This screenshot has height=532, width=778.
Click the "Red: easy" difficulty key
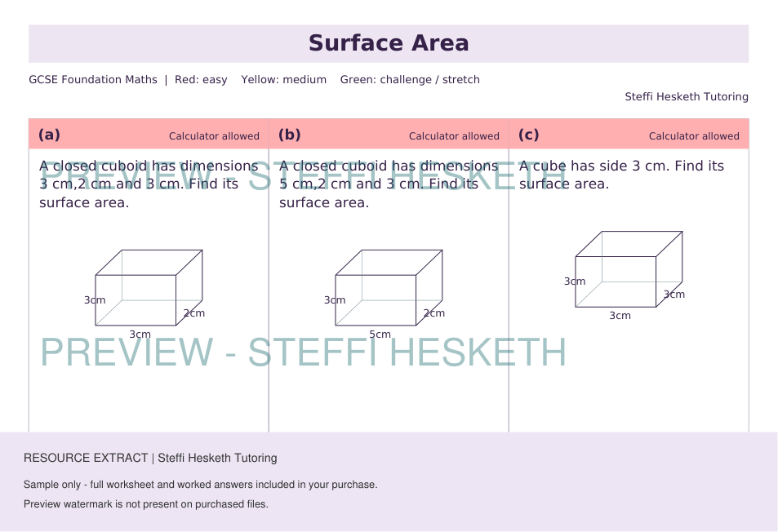click(x=201, y=80)
